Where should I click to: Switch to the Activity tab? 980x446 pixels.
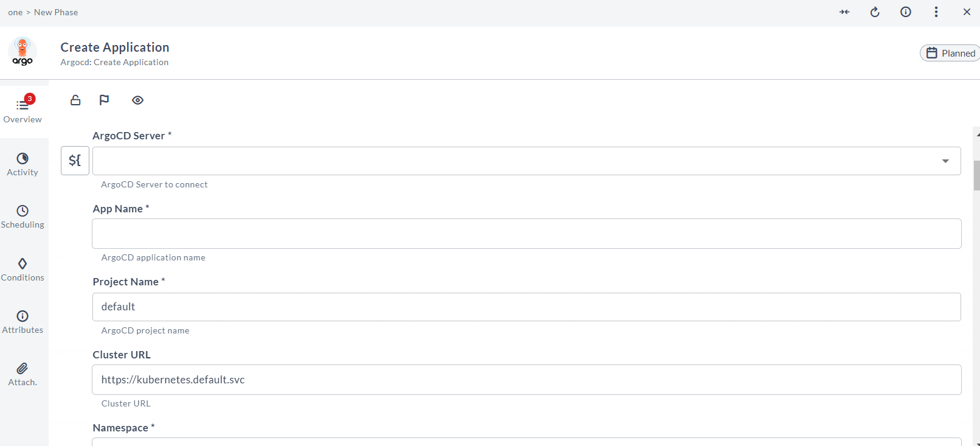[22, 164]
